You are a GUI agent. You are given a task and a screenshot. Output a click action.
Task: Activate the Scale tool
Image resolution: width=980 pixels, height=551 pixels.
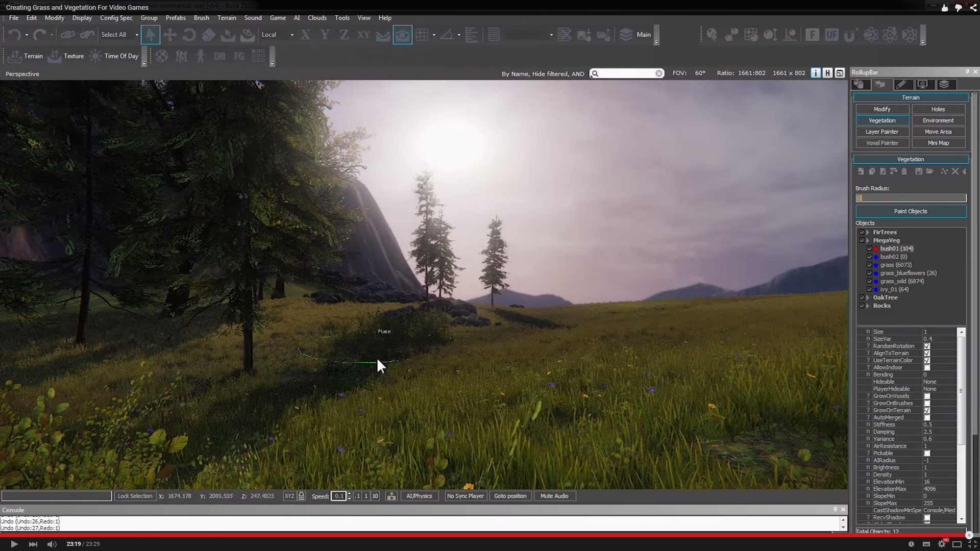tap(208, 35)
